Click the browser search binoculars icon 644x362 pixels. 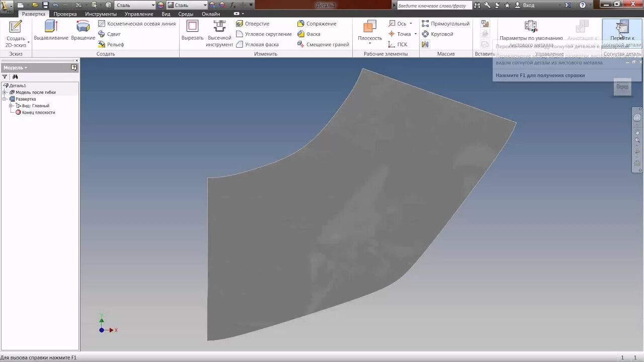pyautogui.click(x=15, y=77)
